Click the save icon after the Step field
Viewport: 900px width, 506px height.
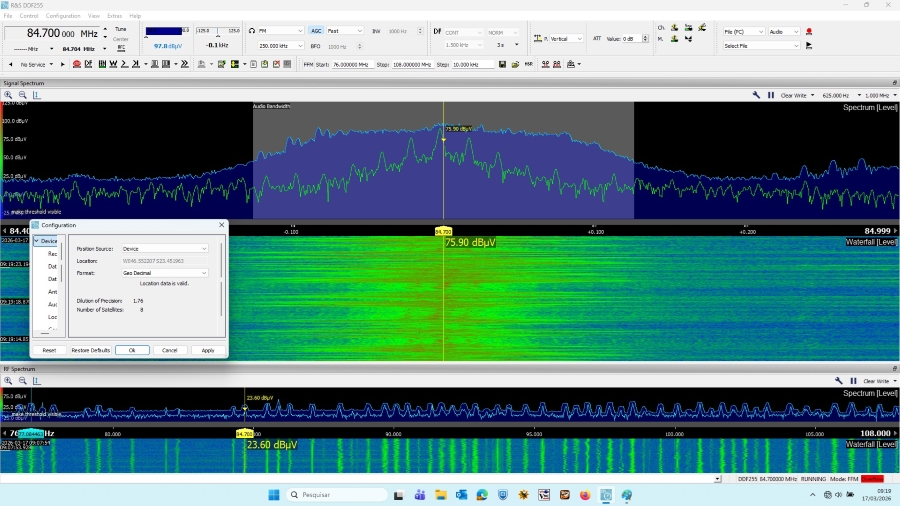pos(502,64)
